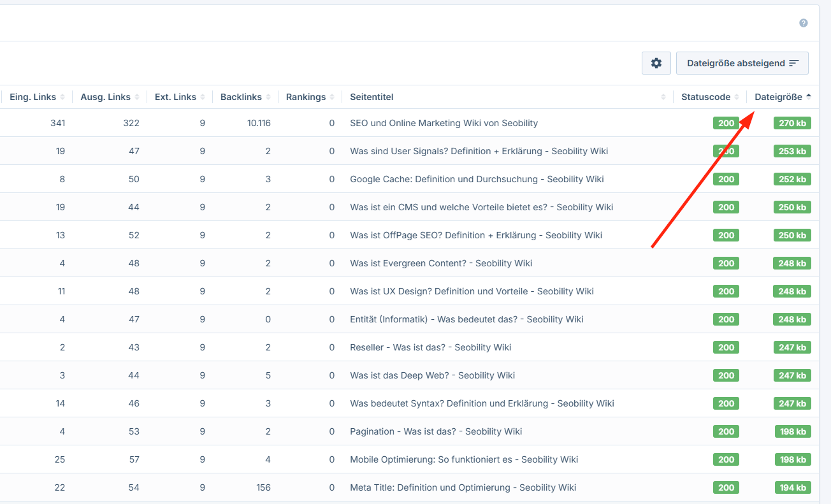Click 194 kb badge in Meta Title row
The height and width of the screenshot is (504, 831).
pyautogui.click(x=792, y=487)
